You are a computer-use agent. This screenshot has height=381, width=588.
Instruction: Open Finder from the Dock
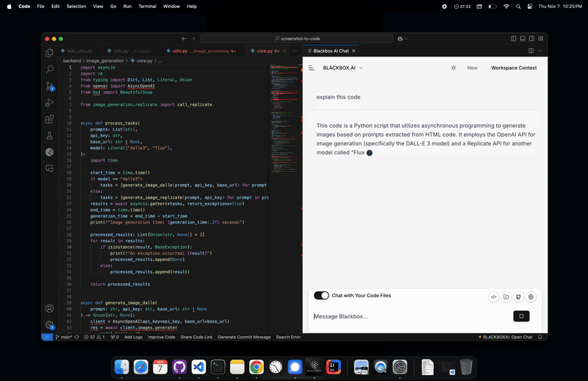[x=121, y=367]
